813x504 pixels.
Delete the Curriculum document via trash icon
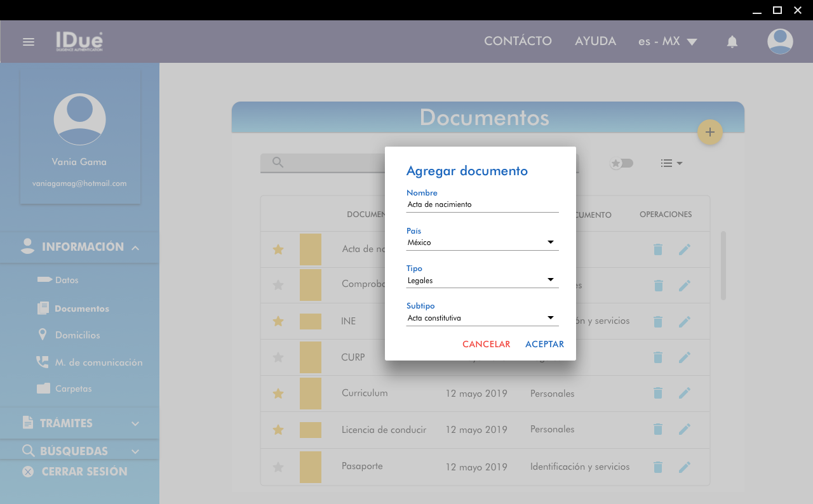pyautogui.click(x=658, y=394)
